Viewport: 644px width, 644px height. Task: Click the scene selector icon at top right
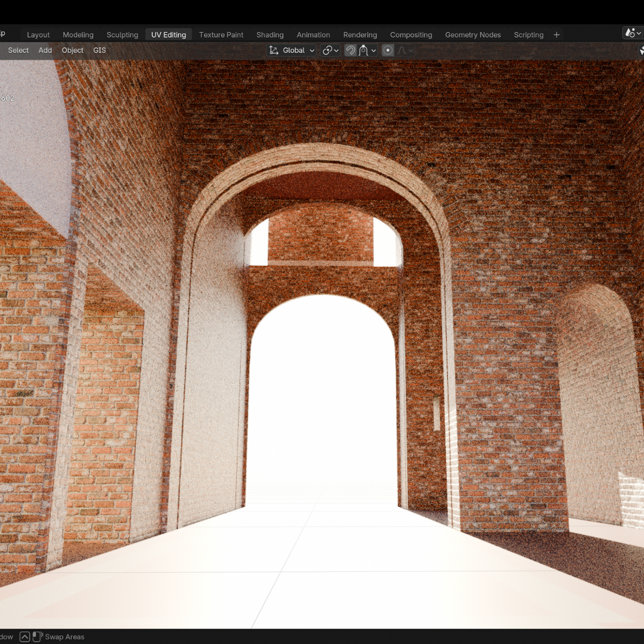click(x=631, y=33)
